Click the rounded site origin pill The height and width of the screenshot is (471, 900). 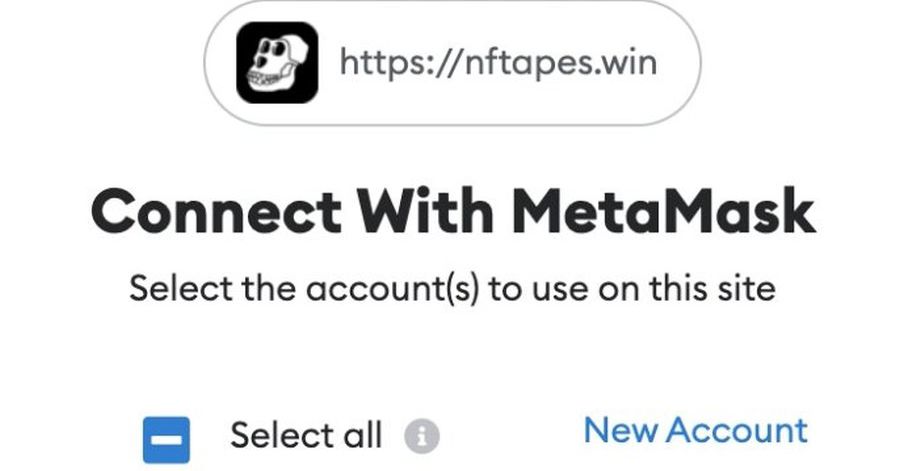point(452,63)
